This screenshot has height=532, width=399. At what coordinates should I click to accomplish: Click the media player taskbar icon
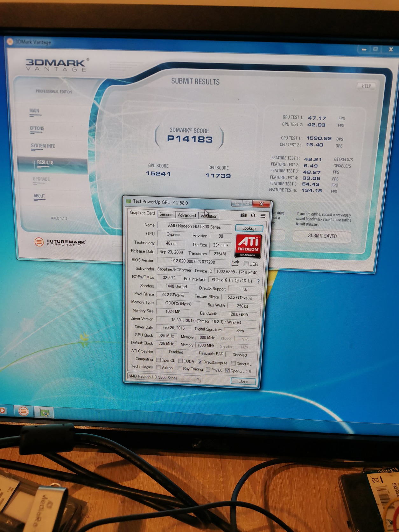click(3, 410)
